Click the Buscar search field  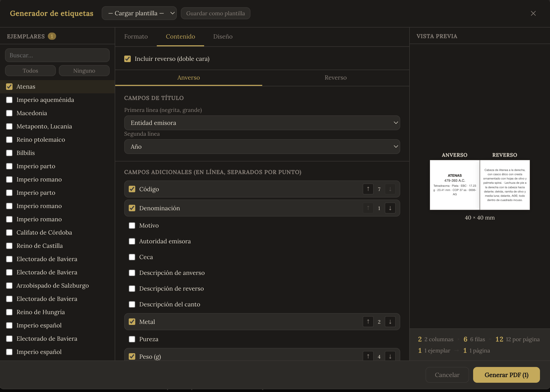57,55
